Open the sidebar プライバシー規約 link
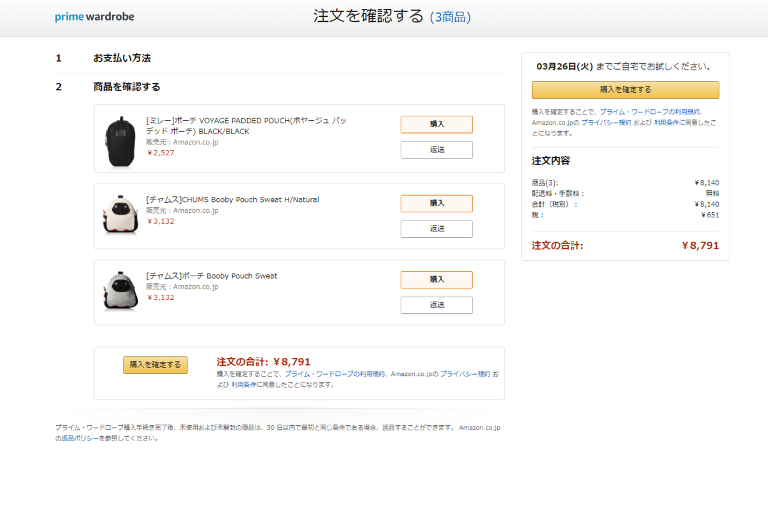 click(x=606, y=122)
